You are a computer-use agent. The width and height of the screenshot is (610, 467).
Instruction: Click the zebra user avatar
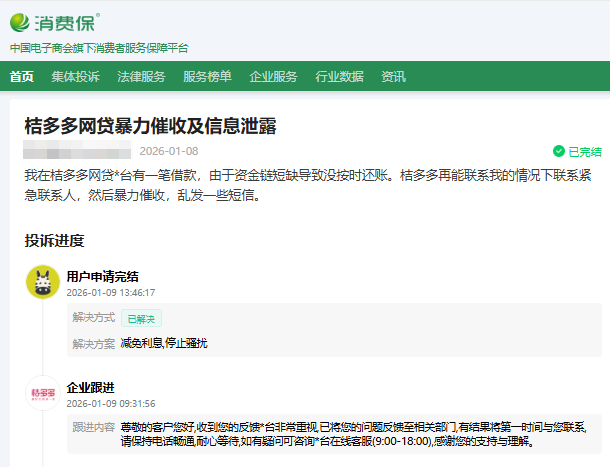click(42, 283)
